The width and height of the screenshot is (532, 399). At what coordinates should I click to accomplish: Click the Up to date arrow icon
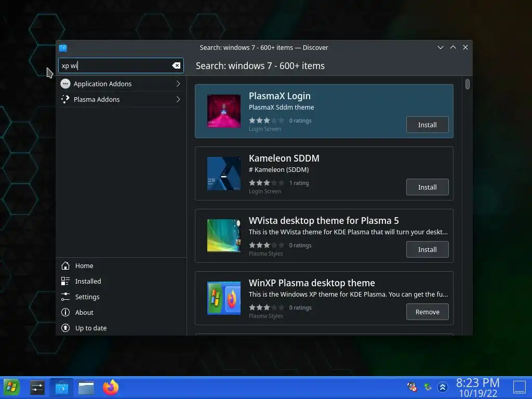tap(65, 328)
